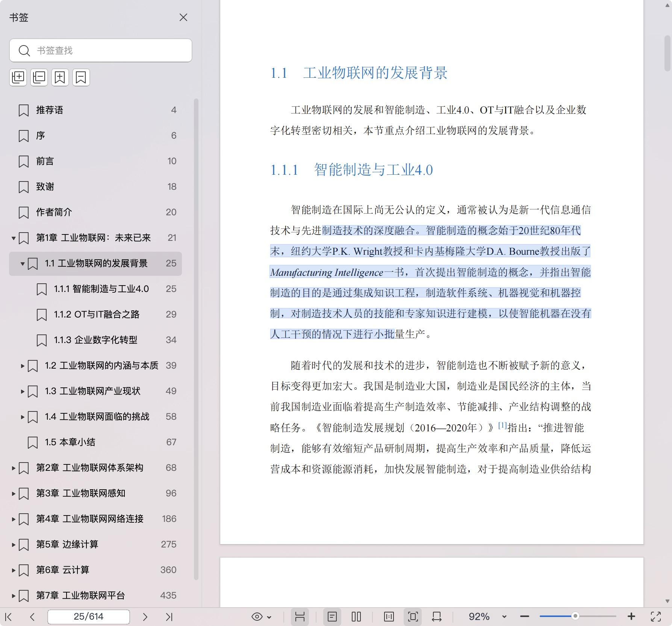Click the 书签查找 search field
The width and height of the screenshot is (672, 626).
point(101,50)
